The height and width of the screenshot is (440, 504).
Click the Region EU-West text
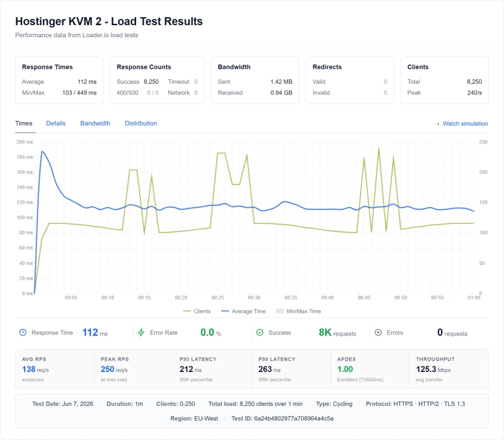pos(194,419)
